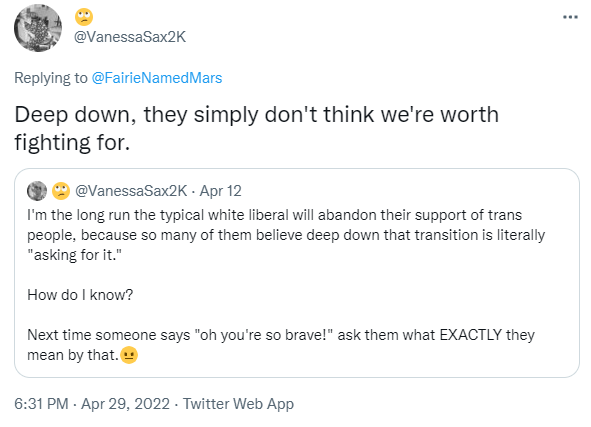Click the 'Apr 29, 2022' date

(x=126, y=404)
